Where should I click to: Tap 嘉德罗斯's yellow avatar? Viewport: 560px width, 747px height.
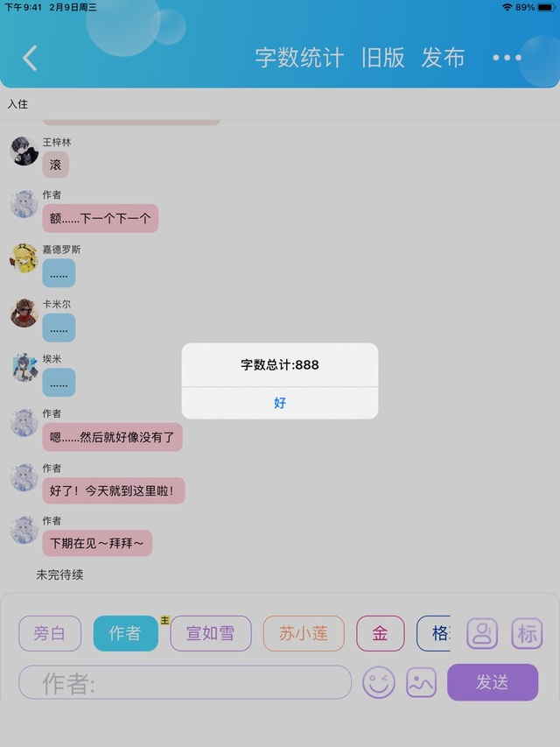click(24, 258)
